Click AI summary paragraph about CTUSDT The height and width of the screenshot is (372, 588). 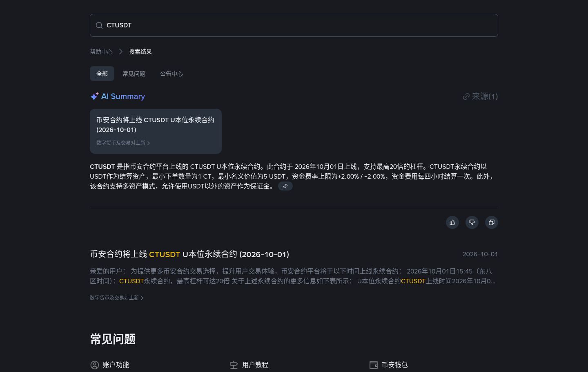pyautogui.click(x=293, y=176)
